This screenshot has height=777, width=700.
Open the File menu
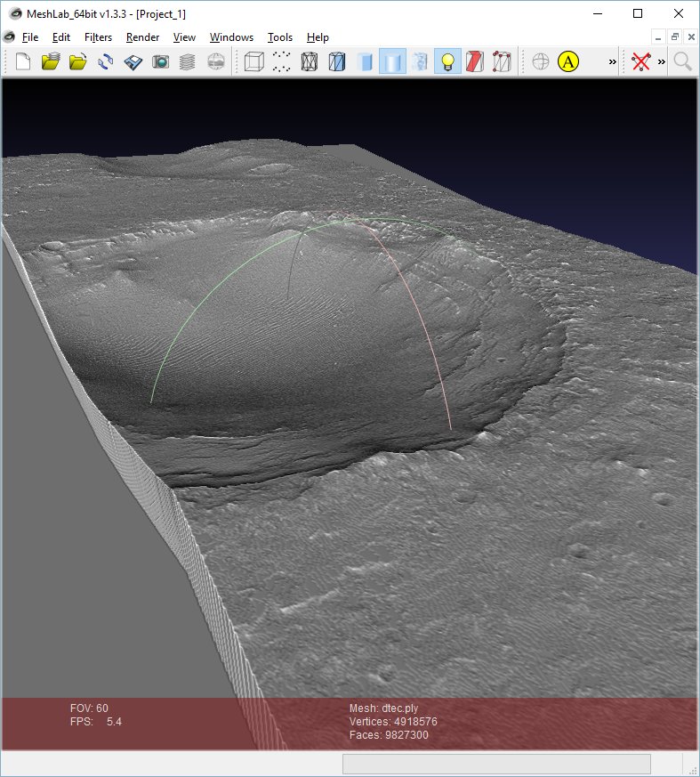point(30,37)
